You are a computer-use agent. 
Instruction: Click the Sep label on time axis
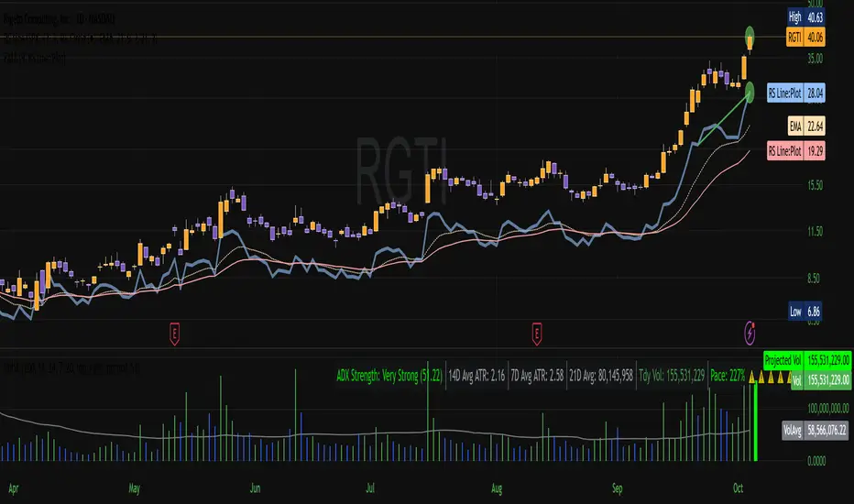tap(617, 488)
